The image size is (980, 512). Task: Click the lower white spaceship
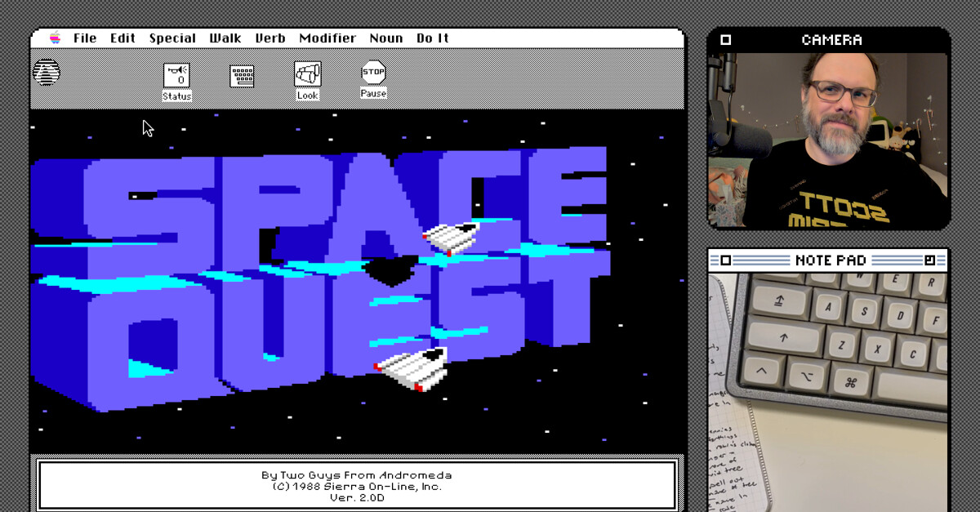click(412, 369)
